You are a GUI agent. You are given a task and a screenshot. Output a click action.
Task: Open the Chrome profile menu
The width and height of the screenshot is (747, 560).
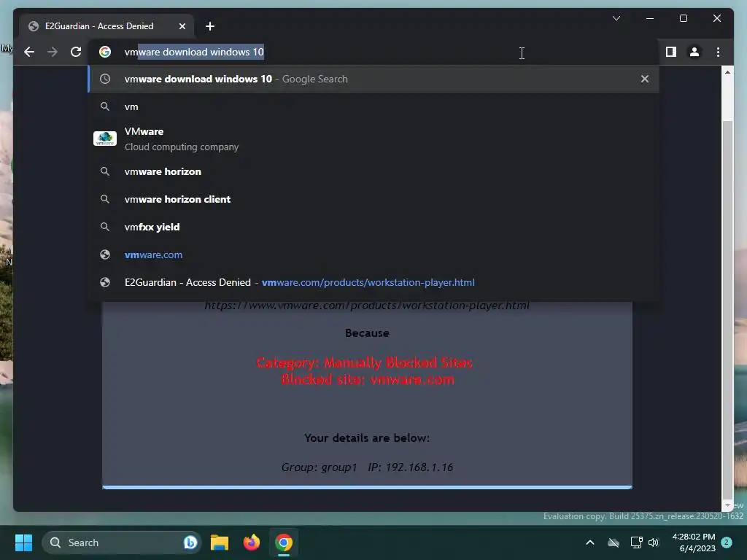tap(694, 52)
